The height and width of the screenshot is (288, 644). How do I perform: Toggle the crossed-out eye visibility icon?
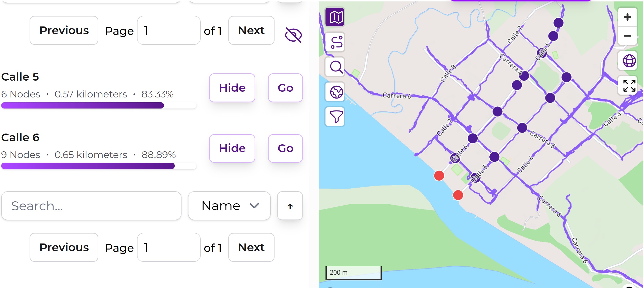(293, 35)
